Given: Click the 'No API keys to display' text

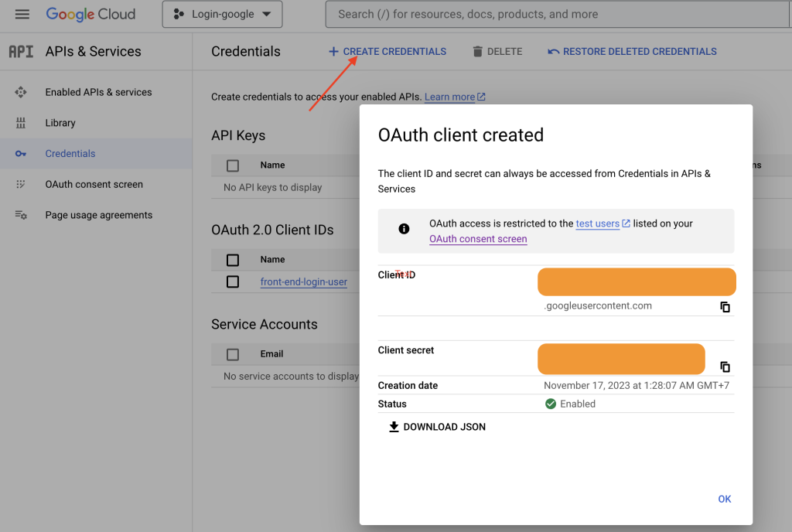Looking at the screenshot, I should pos(273,187).
